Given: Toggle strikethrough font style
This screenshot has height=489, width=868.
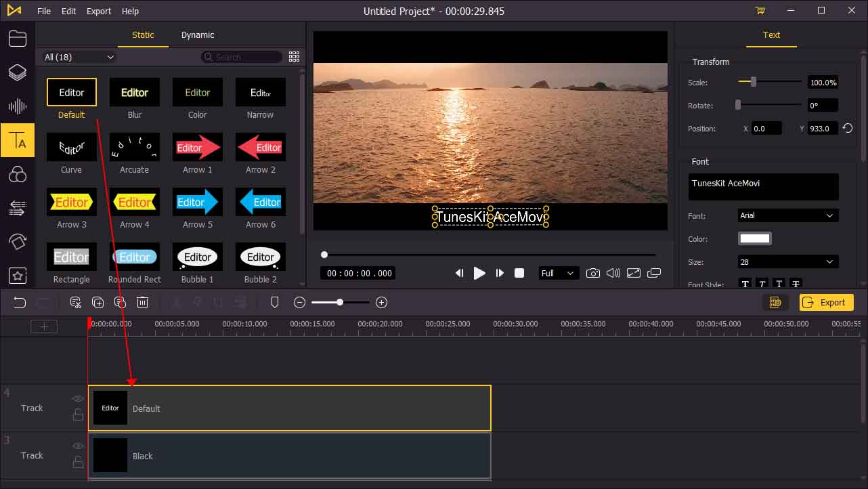Looking at the screenshot, I should (796, 284).
